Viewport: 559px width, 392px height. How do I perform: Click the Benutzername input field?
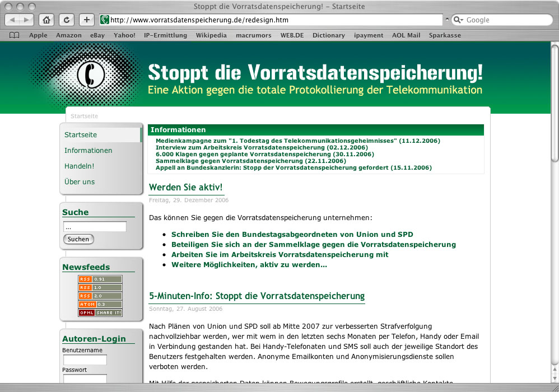85,360
